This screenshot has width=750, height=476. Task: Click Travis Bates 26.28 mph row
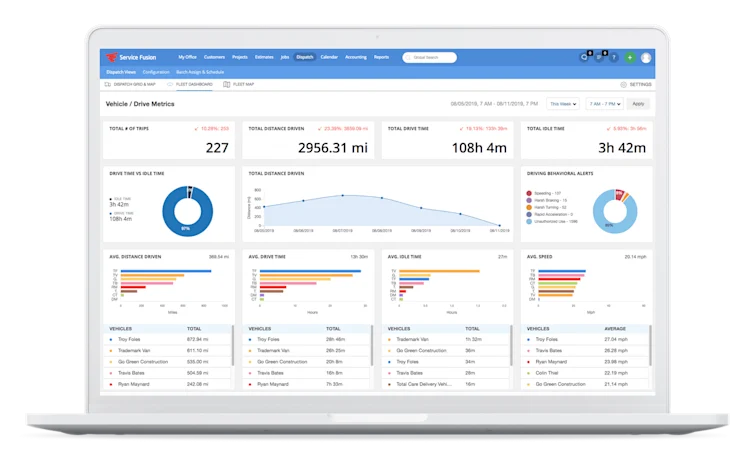coord(585,351)
